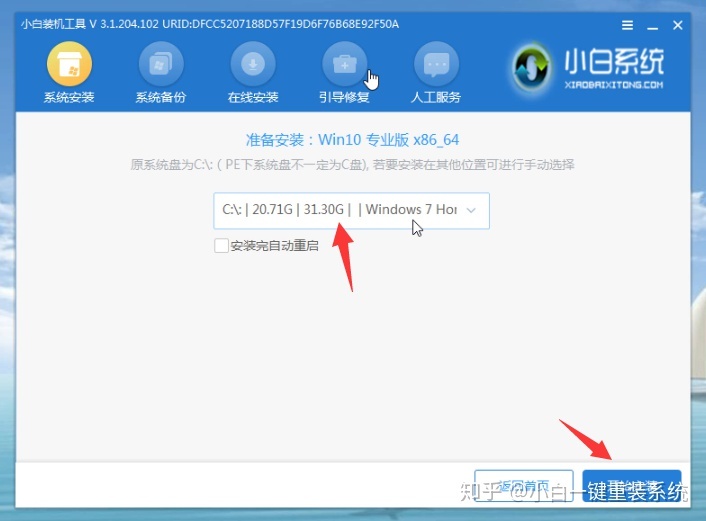This screenshot has width=706, height=521.
Task: Open the 人工服务 support chat icon
Action: pyautogui.click(x=436, y=64)
